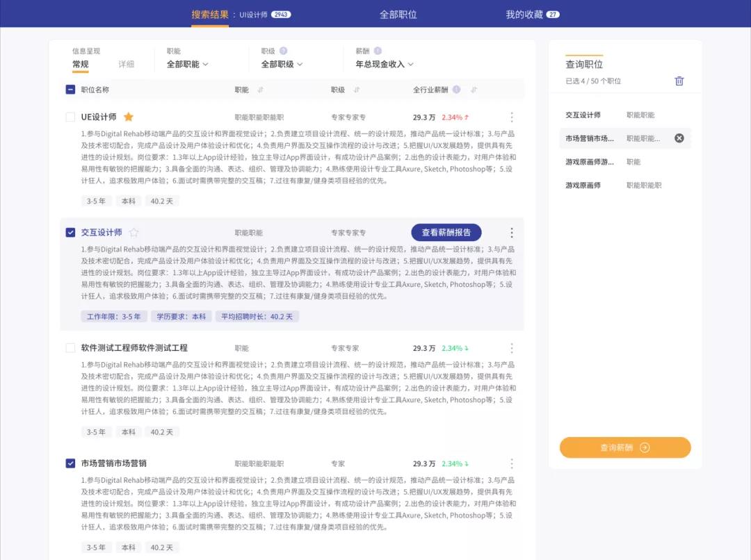The image size is (751, 560).
Task: Open the 我的收藏 tab
Action: coord(531,14)
